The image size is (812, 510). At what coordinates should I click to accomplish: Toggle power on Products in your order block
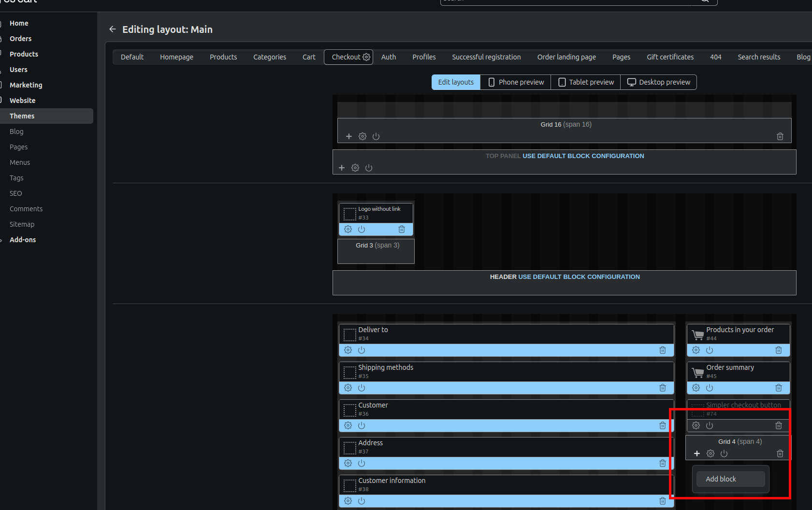click(x=710, y=350)
